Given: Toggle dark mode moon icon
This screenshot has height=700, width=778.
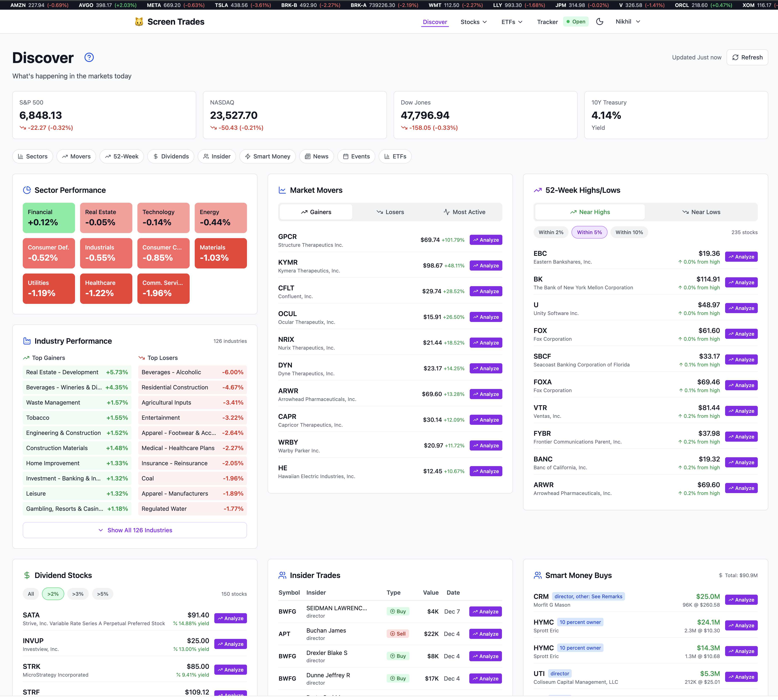Looking at the screenshot, I should 600,21.
